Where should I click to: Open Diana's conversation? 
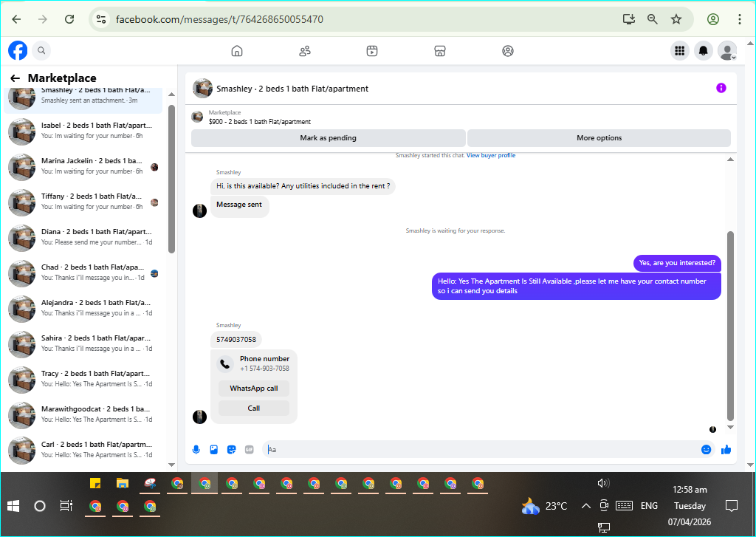(83, 237)
